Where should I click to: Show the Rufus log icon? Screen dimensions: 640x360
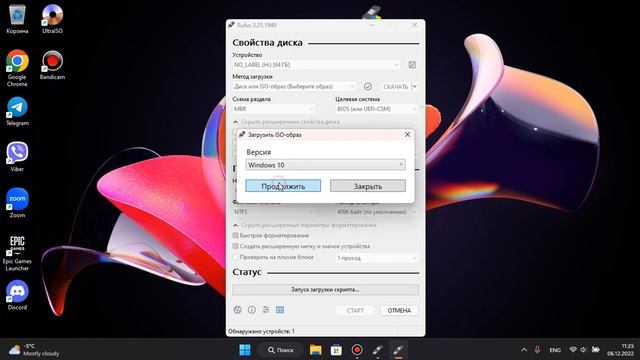coord(280,310)
